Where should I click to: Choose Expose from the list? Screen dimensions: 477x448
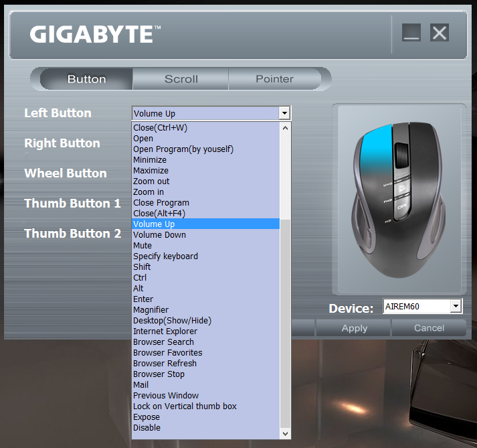[205, 417]
